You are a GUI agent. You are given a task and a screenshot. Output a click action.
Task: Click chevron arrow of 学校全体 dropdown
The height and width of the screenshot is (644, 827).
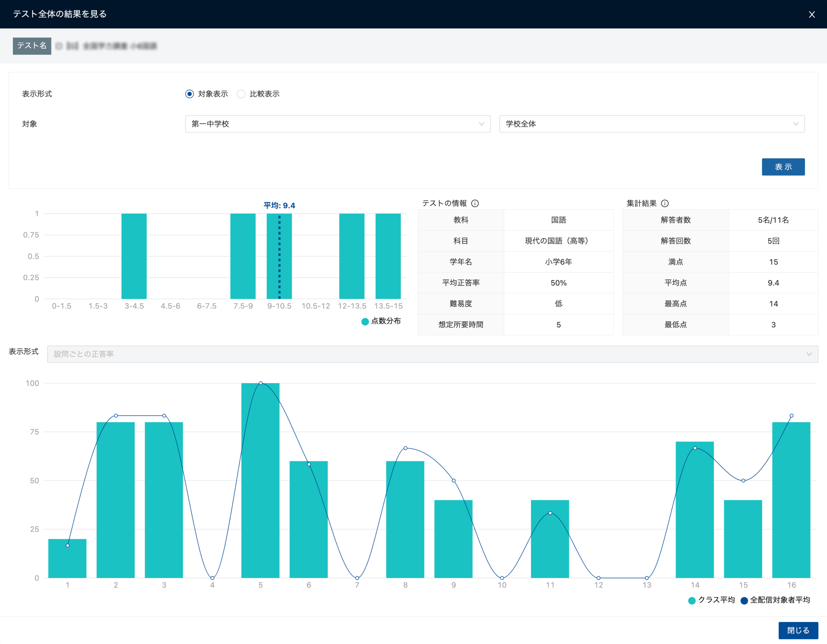tap(795, 124)
